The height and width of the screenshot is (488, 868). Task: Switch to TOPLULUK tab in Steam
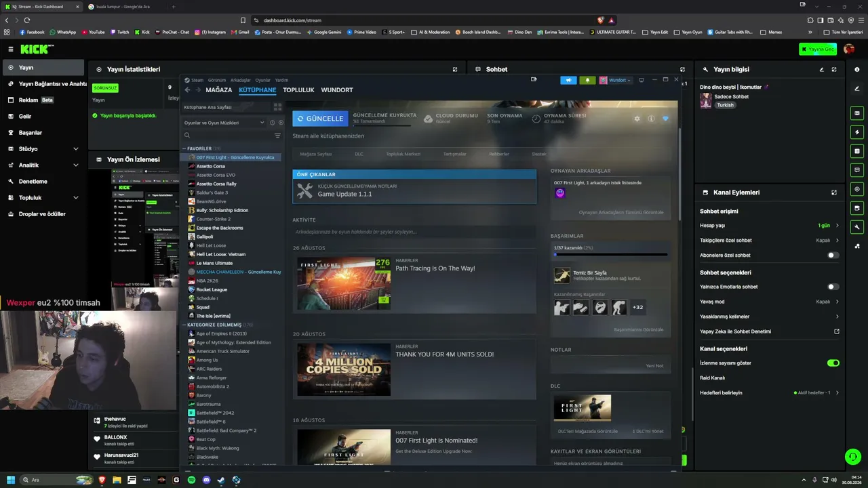pos(298,90)
